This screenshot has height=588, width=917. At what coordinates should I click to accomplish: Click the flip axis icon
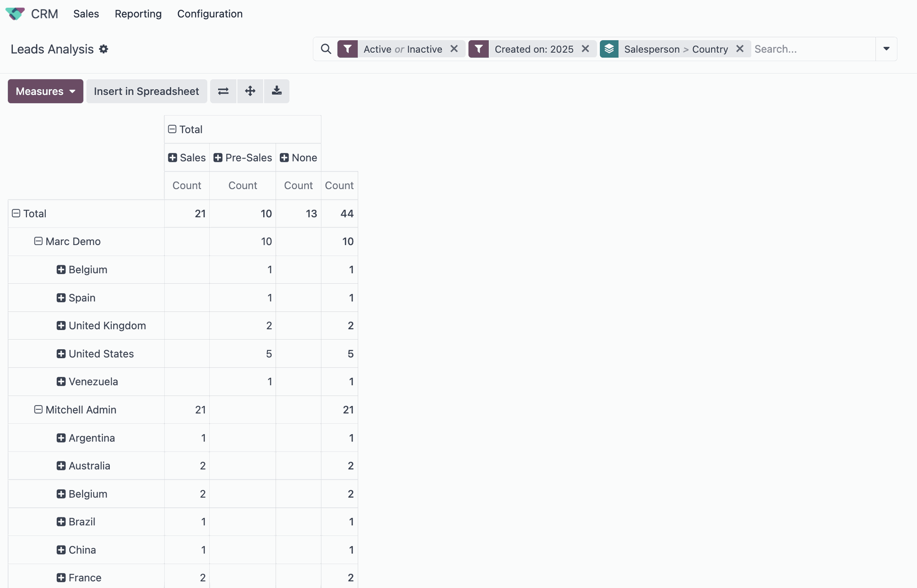pyautogui.click(x=223, y=91)
